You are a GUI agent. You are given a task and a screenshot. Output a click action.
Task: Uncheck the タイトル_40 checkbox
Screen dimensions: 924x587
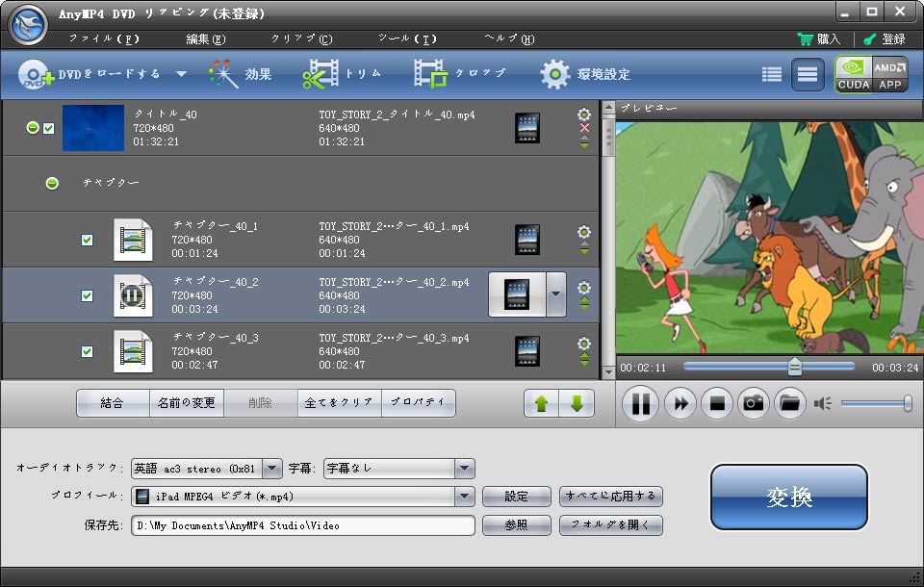49,128
